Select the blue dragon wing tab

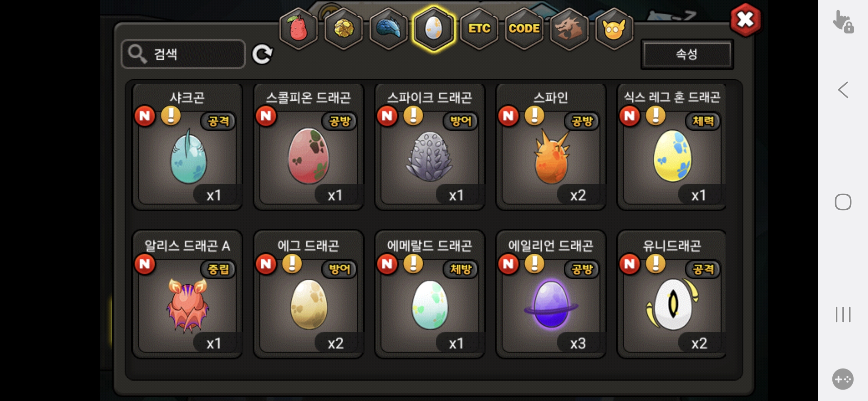[389, 29]
